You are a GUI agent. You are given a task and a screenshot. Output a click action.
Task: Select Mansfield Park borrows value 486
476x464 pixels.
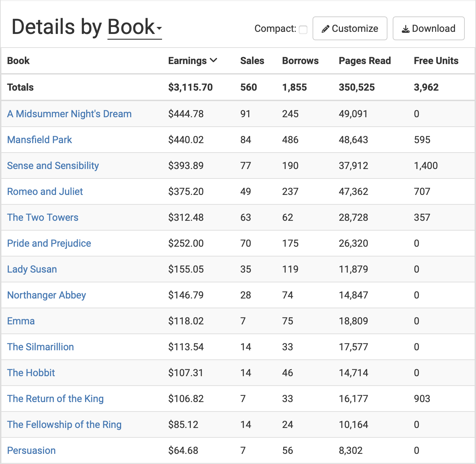click(x=290, y=140)
